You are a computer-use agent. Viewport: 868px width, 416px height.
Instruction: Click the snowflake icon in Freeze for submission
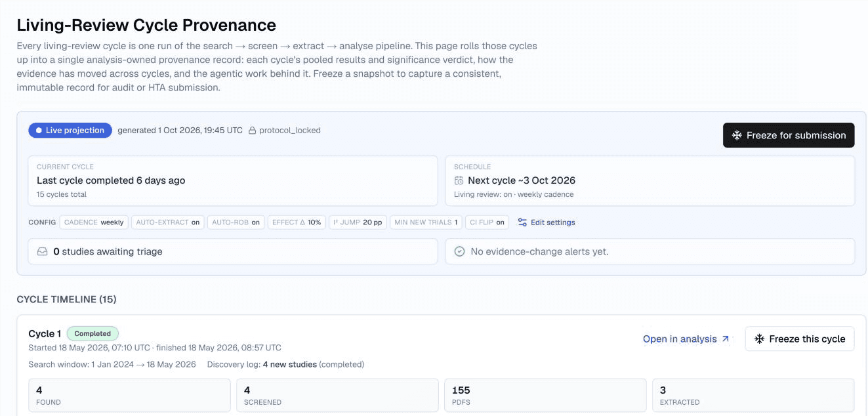click(x=737, y=135)
